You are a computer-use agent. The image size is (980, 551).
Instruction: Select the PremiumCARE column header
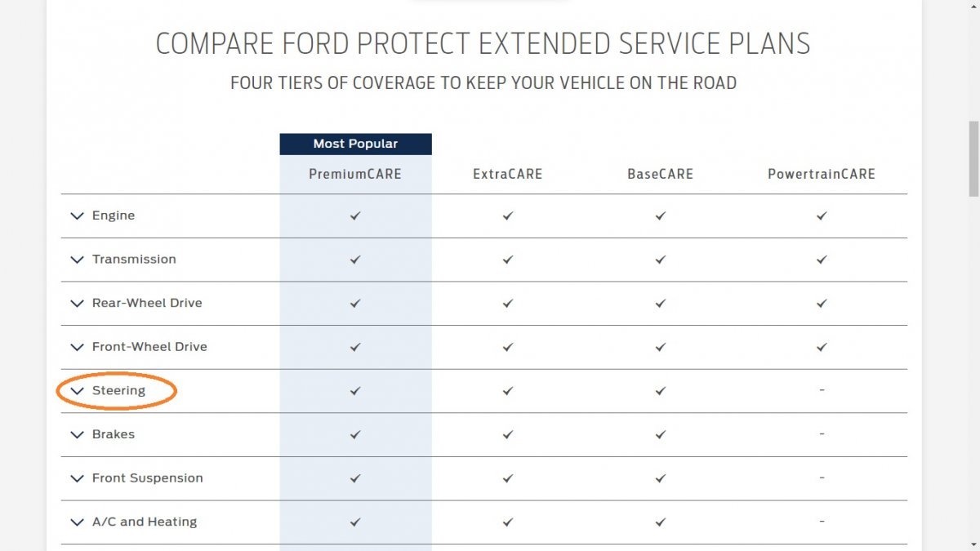point(354,173)
